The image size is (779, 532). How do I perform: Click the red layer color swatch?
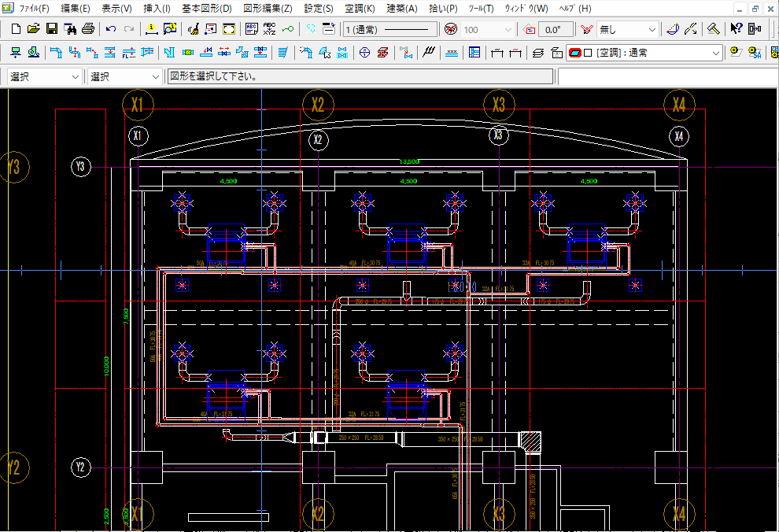(x=574, y=54)
